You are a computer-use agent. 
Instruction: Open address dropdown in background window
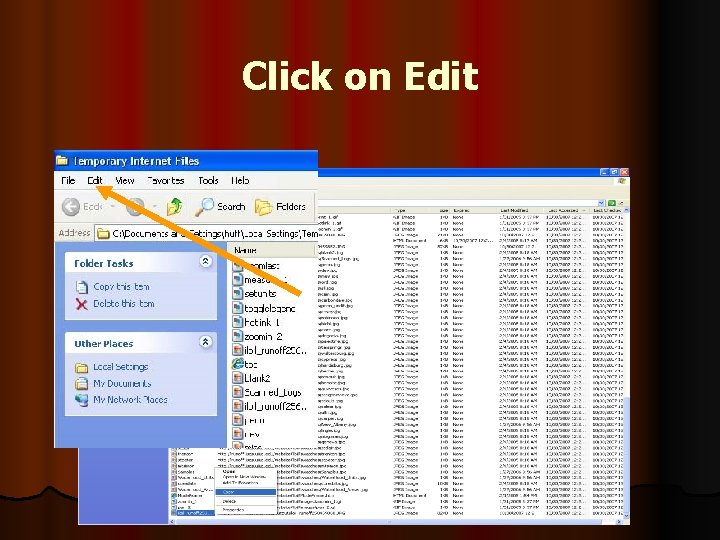(x=602, y=203)
